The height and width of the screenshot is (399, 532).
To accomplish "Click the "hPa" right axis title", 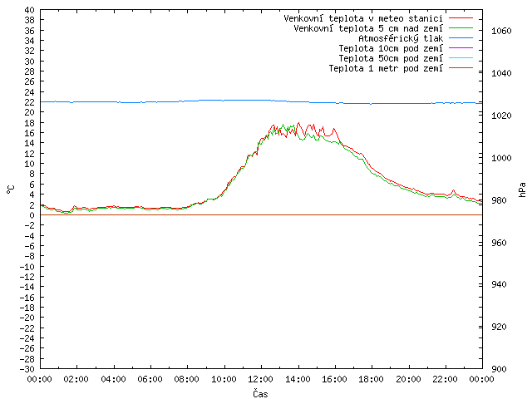I will pyautogui.click(x=522, y=190).
